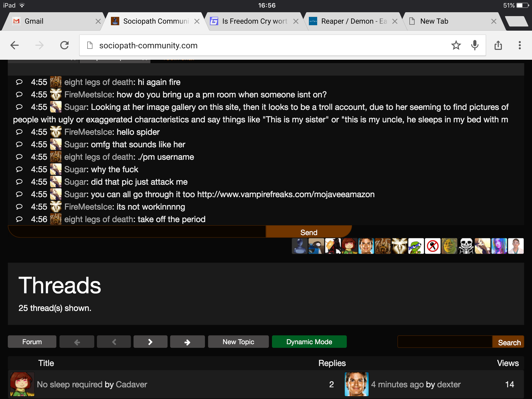Select the lab coat goggles avatar

point(516,246)
